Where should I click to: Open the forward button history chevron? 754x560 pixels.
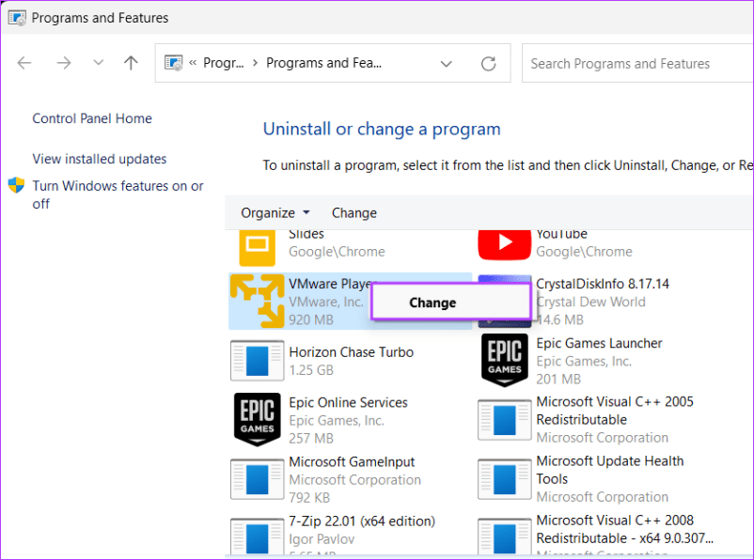tap(98, 63)
